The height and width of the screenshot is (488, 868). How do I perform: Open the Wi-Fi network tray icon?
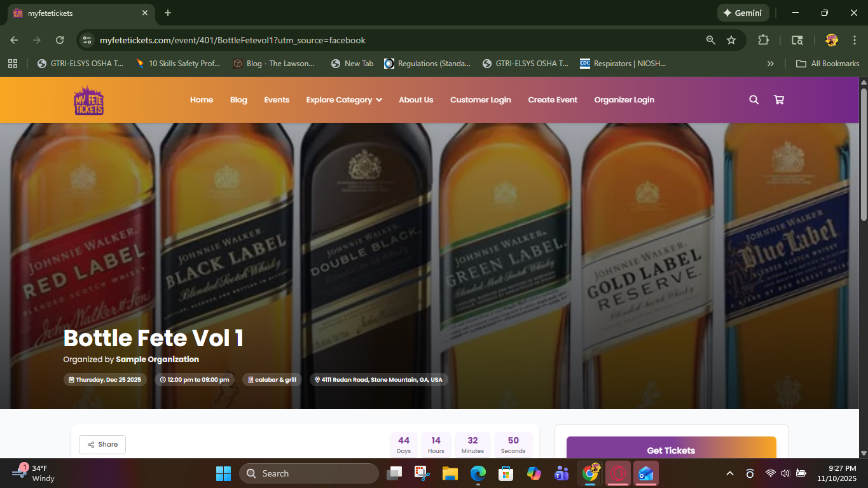770,473
